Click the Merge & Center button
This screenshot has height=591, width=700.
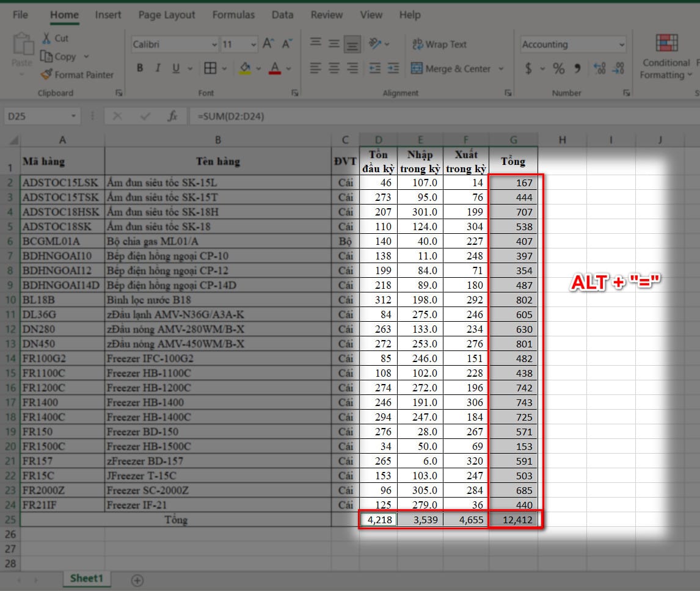tap(451, 68)
